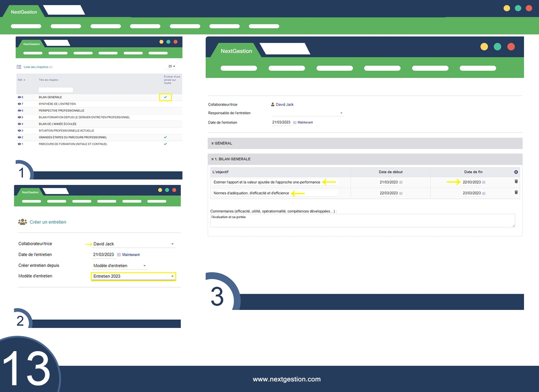Open calendar for start date 21/03/2023 objective
Screen dimensions: 539x392
(x=401, y=183)
